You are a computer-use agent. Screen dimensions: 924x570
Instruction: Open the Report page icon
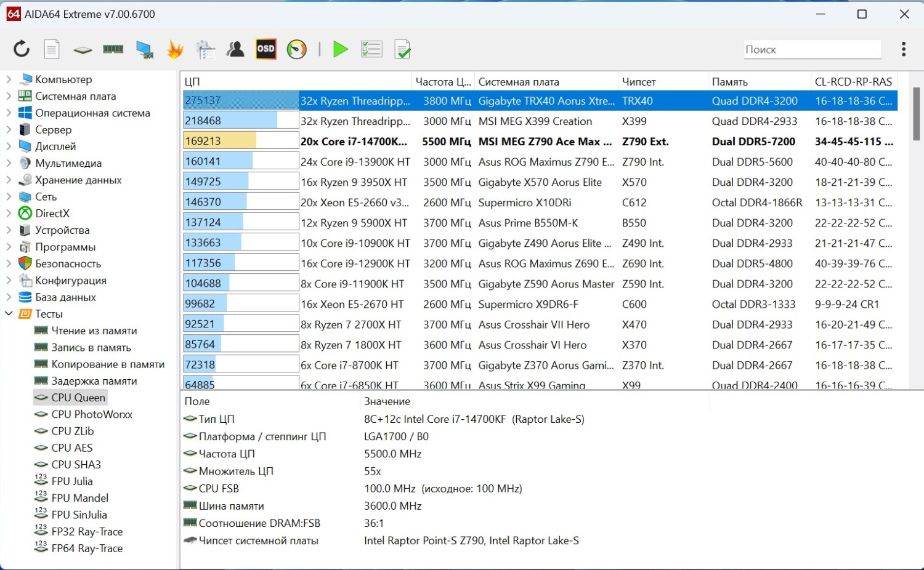click(52, 49)
